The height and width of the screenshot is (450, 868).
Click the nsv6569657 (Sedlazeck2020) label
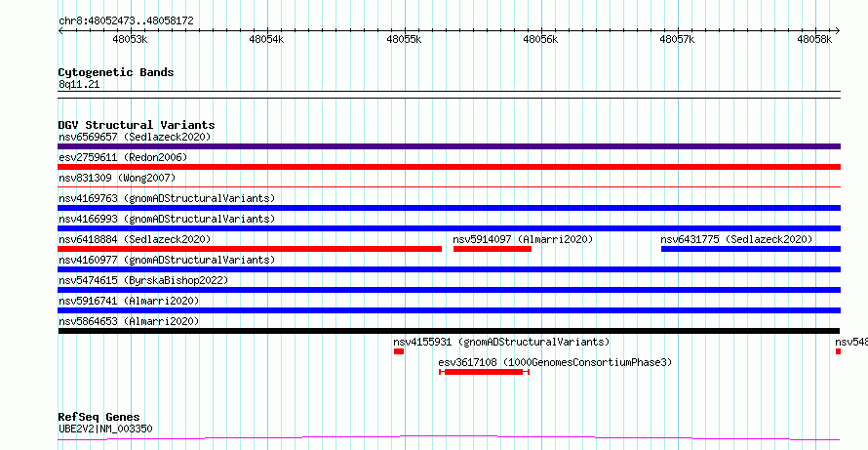click(135, 137)
